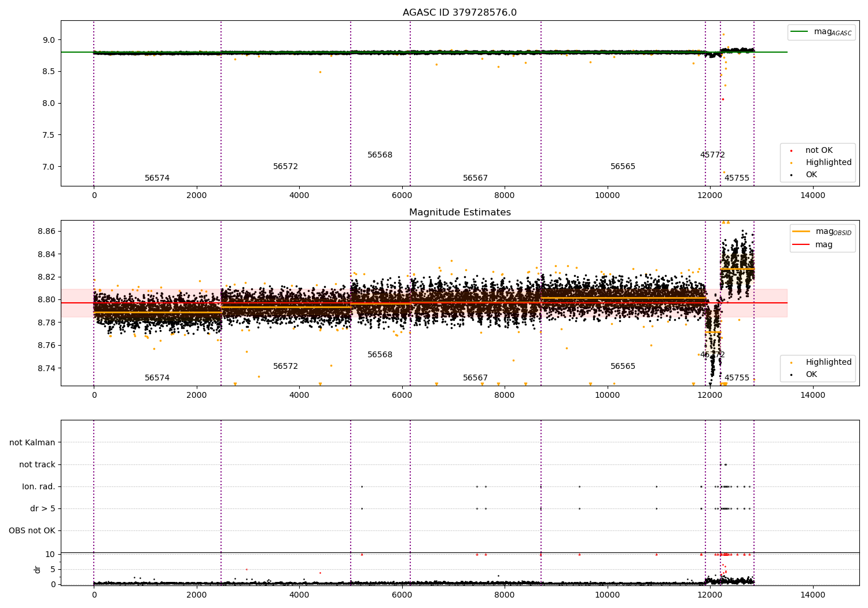Click x-tick 10000 under middle plot
Image resolution: width=868 pixels, height=608 pixels.
pos(607,395)
